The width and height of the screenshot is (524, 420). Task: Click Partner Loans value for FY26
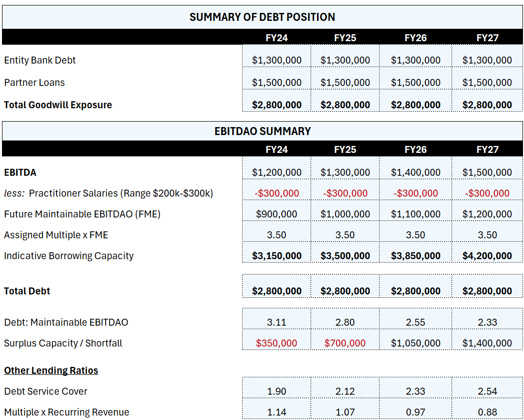tap(415, 82)
